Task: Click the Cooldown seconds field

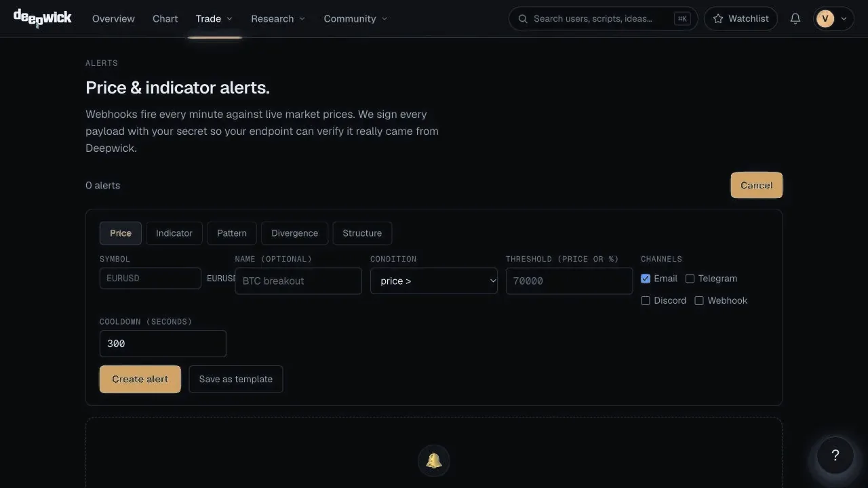Action: (x=163, y=344)
